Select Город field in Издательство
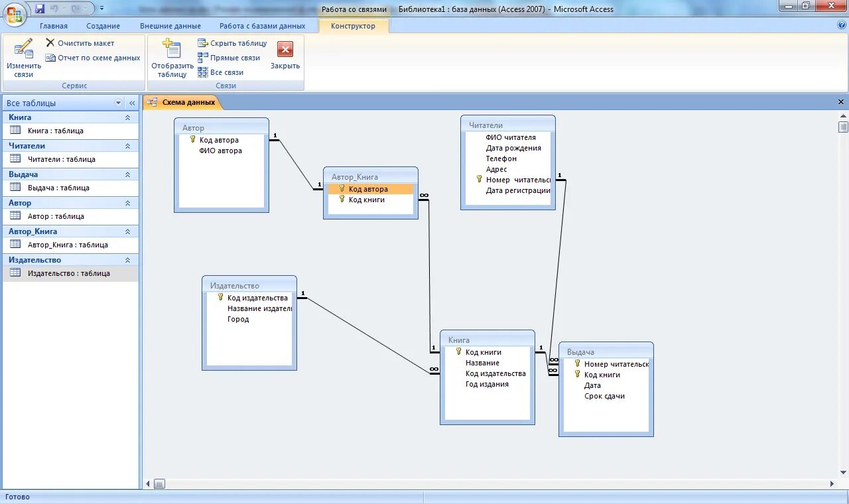This screenshot has width=849, height=504. (x=238, y=319)
